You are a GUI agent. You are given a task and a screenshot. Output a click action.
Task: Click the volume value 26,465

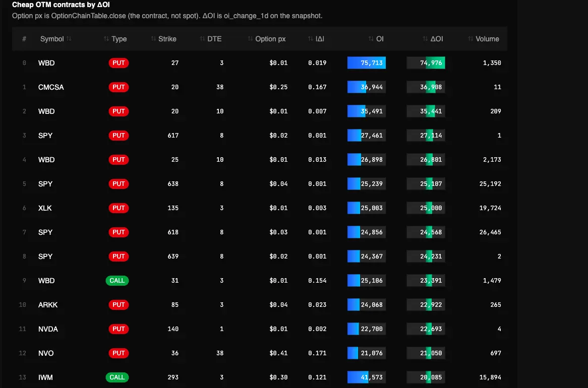tap(490, 232)
